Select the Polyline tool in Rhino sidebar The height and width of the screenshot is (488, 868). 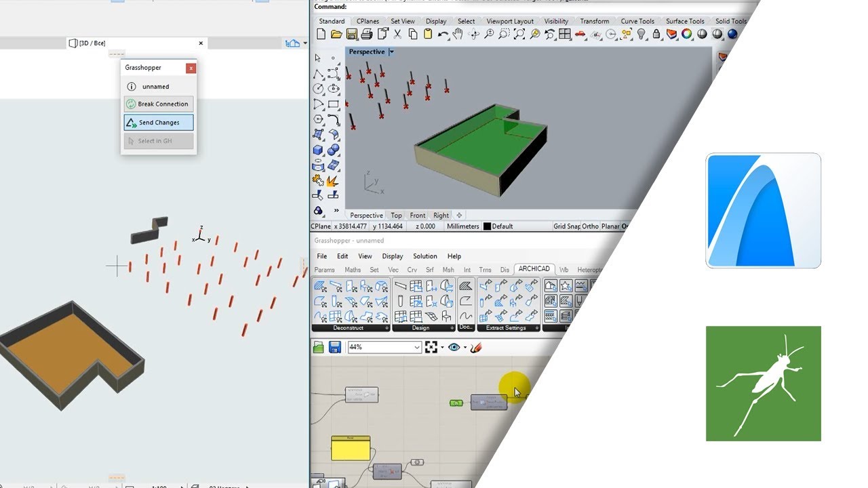click(x=318, y=74)
